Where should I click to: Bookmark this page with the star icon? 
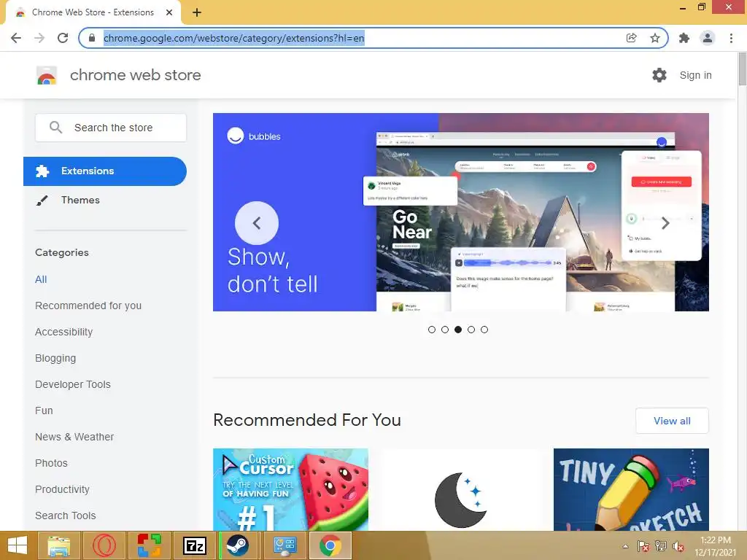tap(655, 38)
